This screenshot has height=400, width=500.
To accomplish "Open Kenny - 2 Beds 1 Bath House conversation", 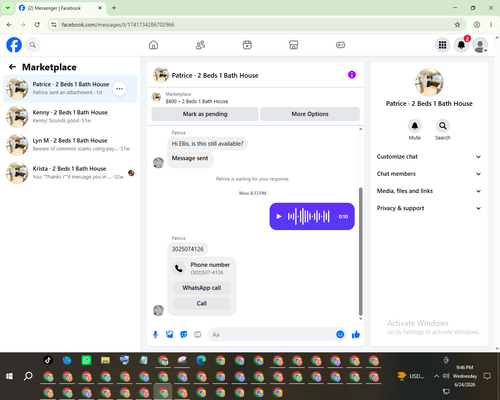I will coord(70,117).
